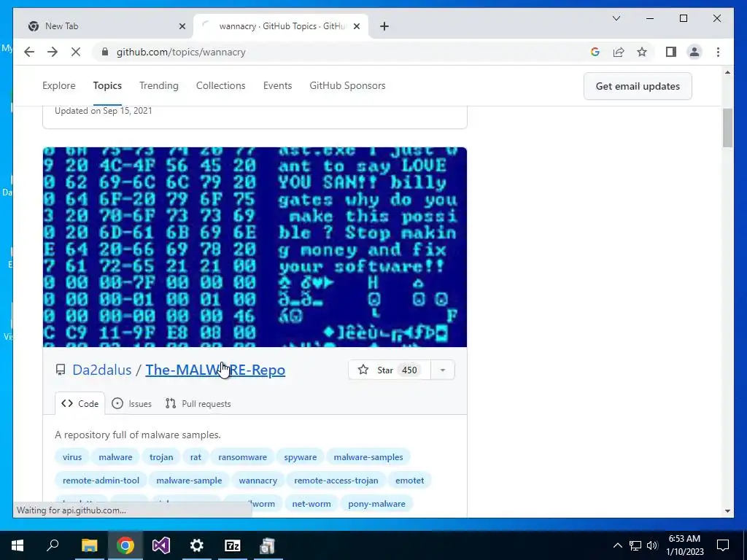Open the emotet topic tag
Screen dimensions: 747x560
tap(409, 481)
